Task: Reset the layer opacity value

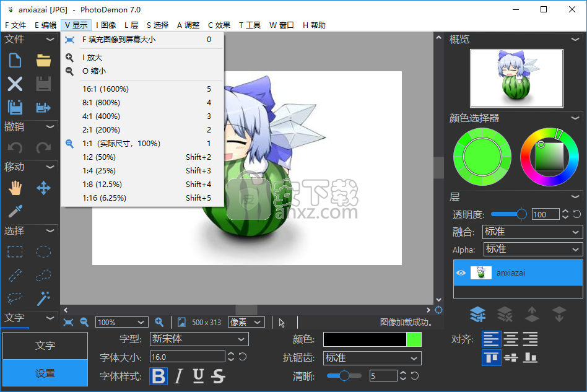Action: (x=577, y=214)
